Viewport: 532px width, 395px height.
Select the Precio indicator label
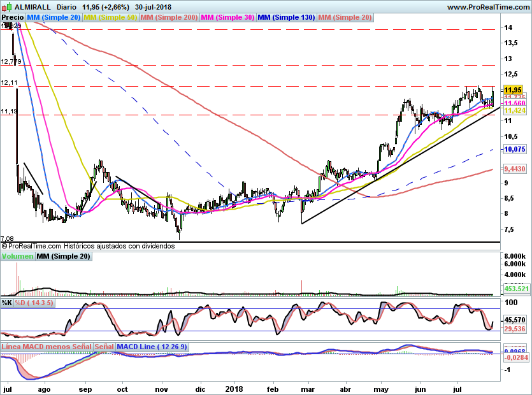pyautogui.click(x=13, y=18)
